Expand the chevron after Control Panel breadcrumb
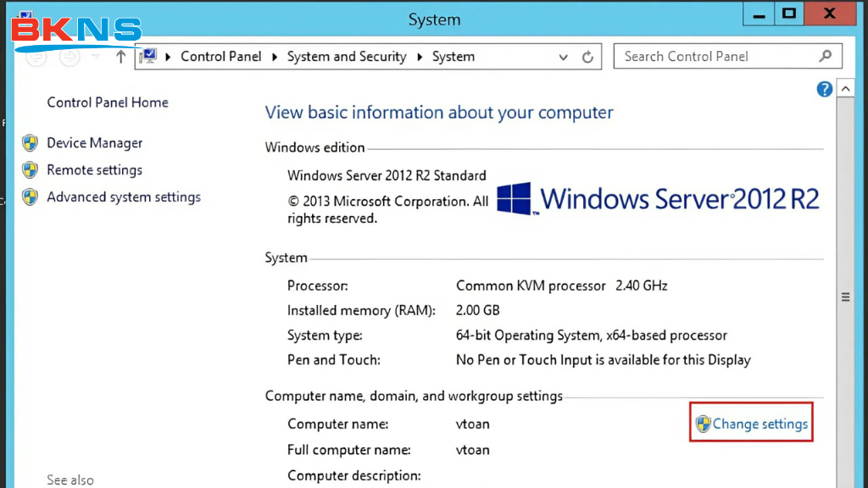Image resolution: width=868 pixels, height=488 pixels. (275, 57)
